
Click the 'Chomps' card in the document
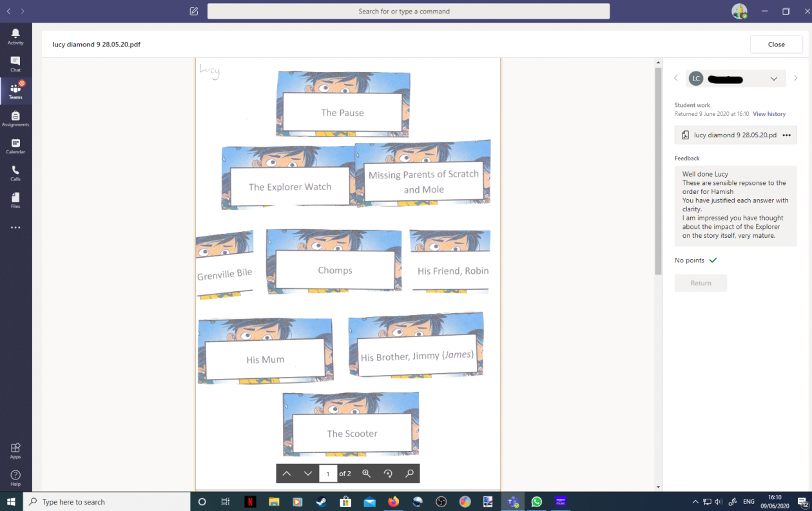(x=334, y=262)
